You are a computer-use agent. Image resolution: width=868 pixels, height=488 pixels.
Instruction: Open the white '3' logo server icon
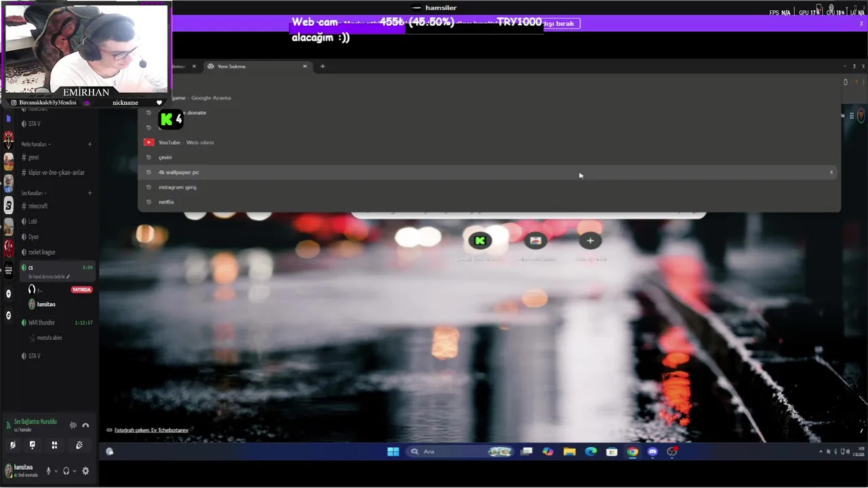pos(8,205)
